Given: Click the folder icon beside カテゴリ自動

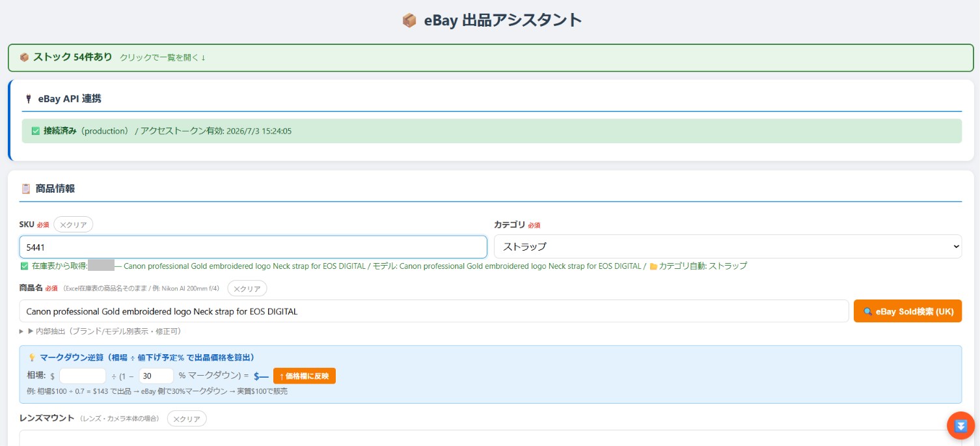Looking at the screenshot, I should (x=653, y=266).
